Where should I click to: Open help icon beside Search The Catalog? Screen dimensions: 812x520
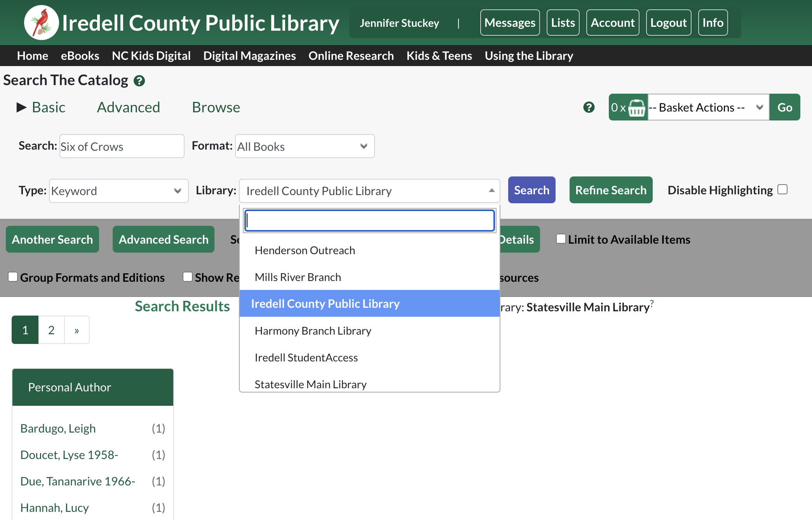(x=139, y=81)
